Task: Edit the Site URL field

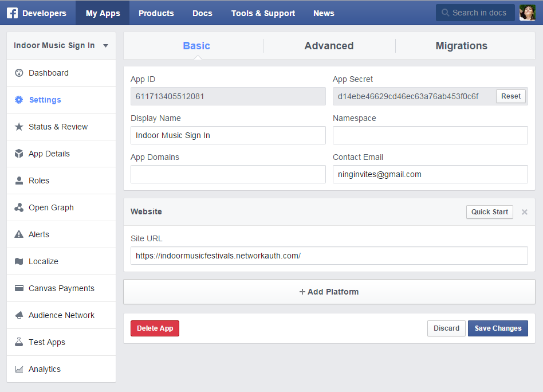Action: click(329, 256)
